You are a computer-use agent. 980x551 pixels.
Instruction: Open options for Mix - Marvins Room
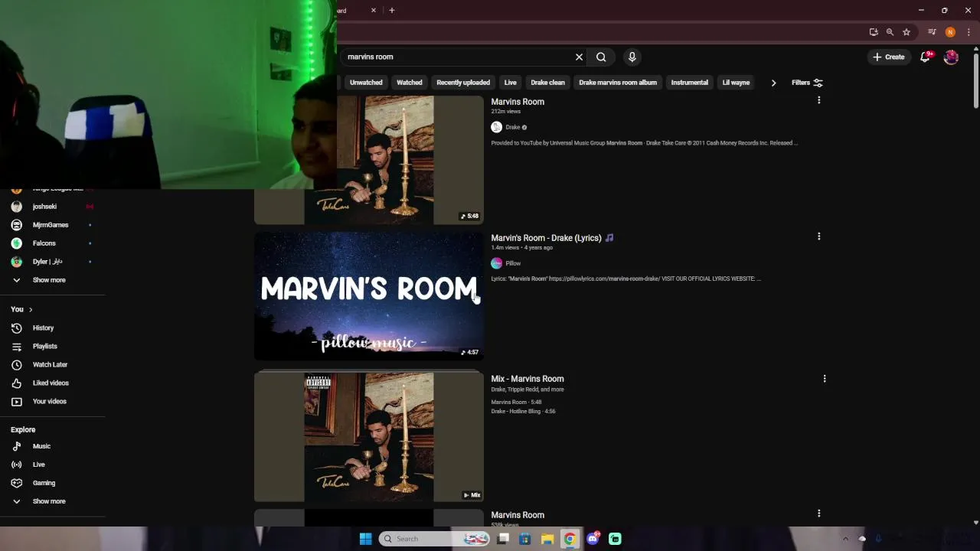(824, 379)
